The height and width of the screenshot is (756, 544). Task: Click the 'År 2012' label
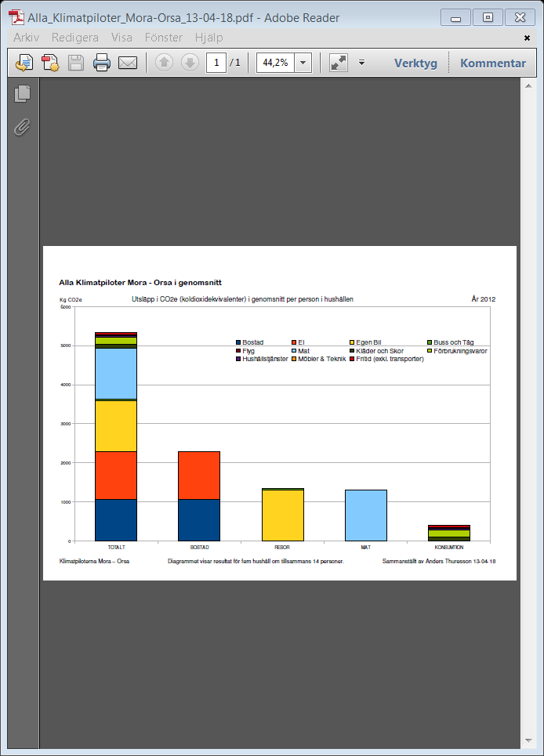pos(483,299)
